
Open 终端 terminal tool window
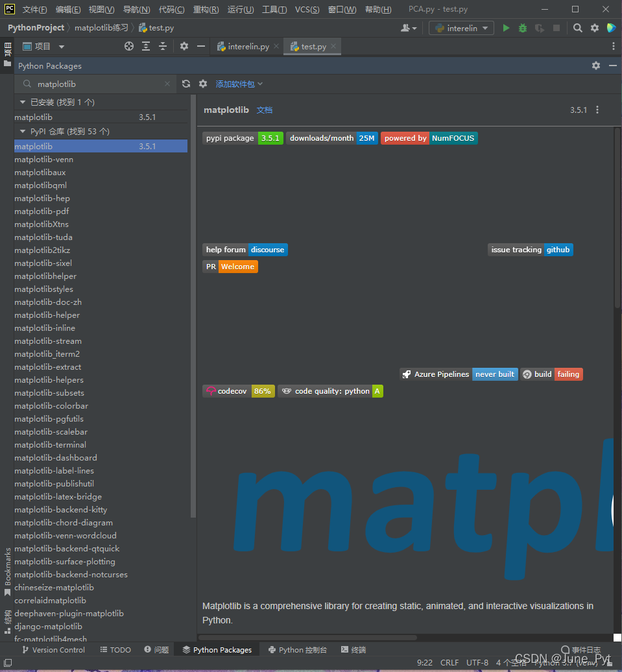[353, 650]
